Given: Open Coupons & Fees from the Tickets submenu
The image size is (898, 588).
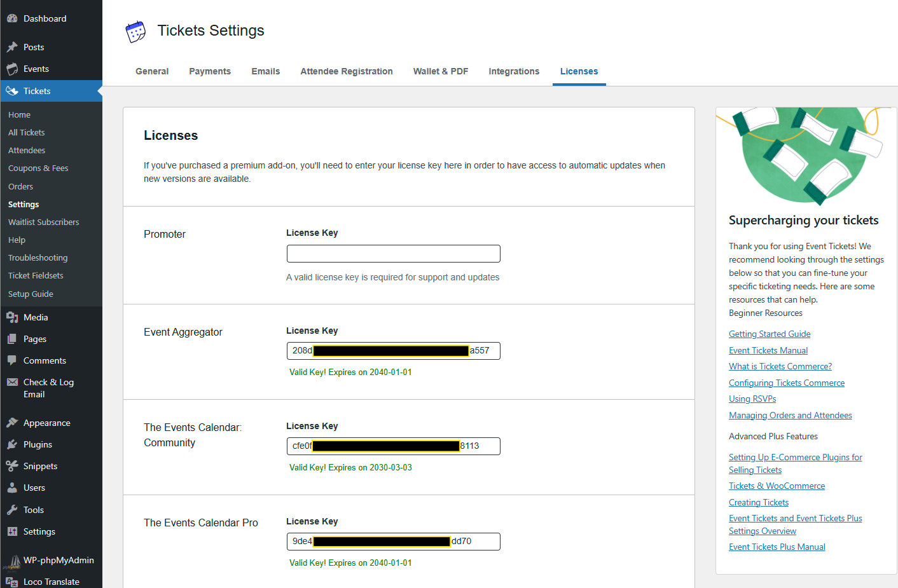Looking at the screenshot, I should point(39,168).
